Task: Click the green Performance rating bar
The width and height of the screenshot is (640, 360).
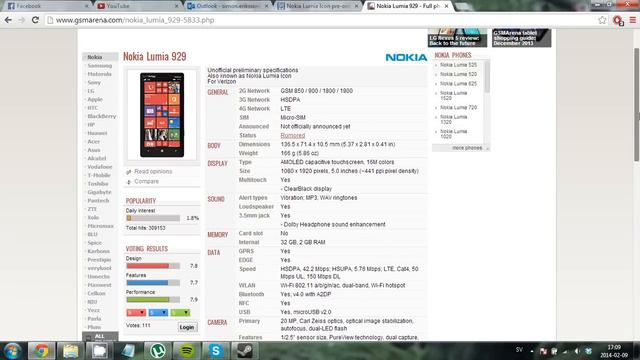Action: [153, 300]
